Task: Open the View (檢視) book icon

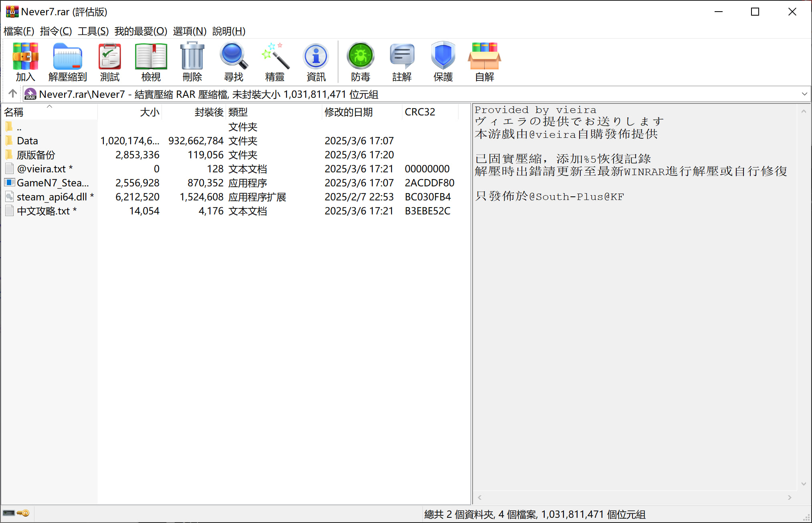Action: click(x=151, y=61)
